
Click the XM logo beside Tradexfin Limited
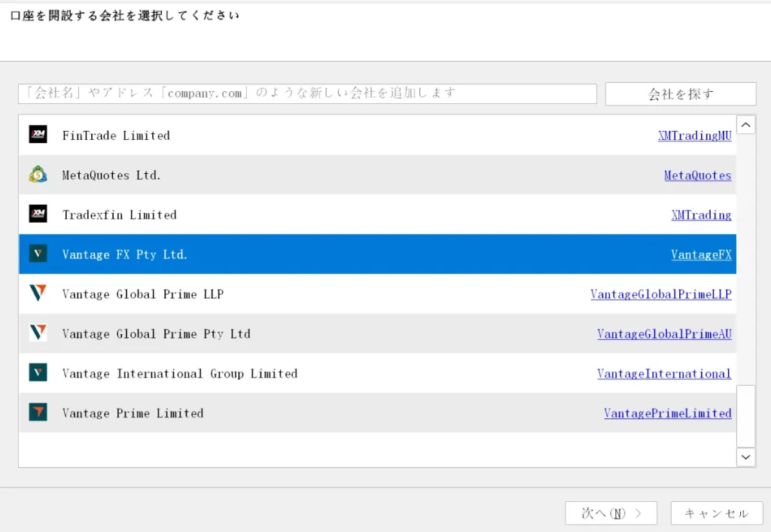(x=37, y=214)
